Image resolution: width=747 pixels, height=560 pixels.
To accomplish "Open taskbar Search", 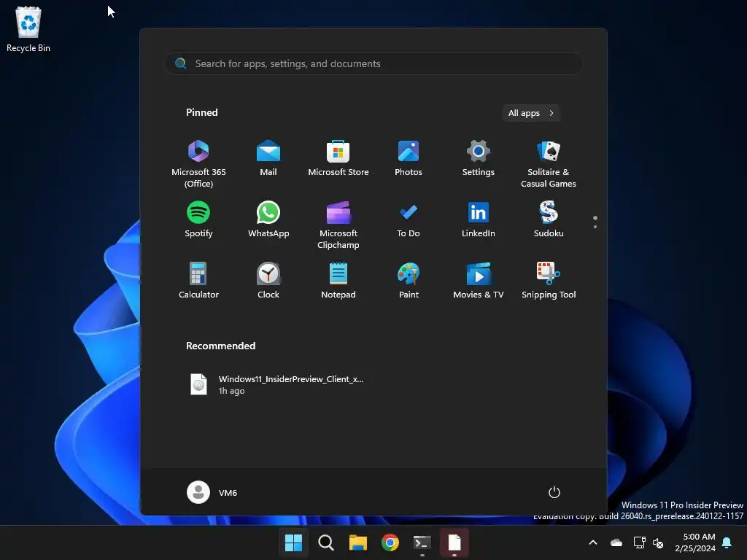I will 326,542.
